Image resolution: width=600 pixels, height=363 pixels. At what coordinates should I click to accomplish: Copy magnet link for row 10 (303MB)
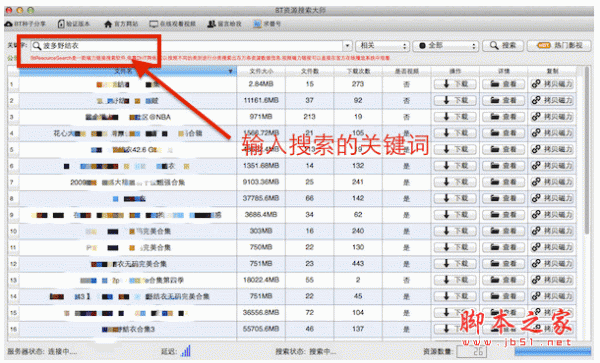pyautogui.click(x=552, y=231)
